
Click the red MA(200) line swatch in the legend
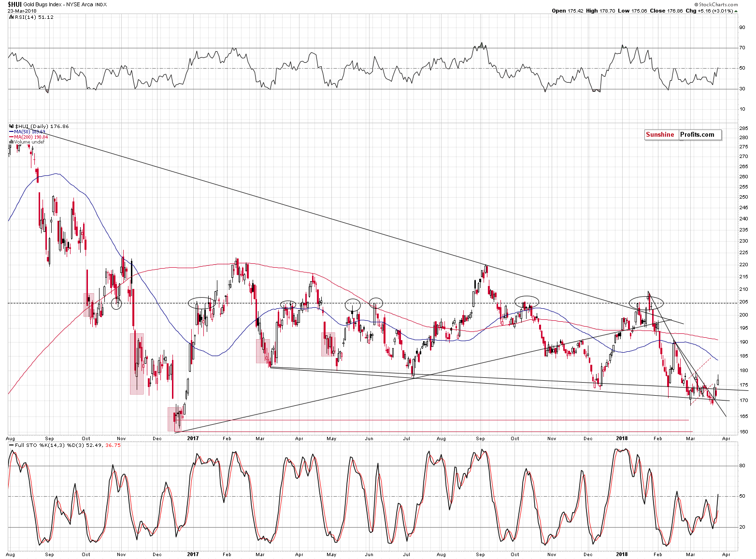pos(12,137)
